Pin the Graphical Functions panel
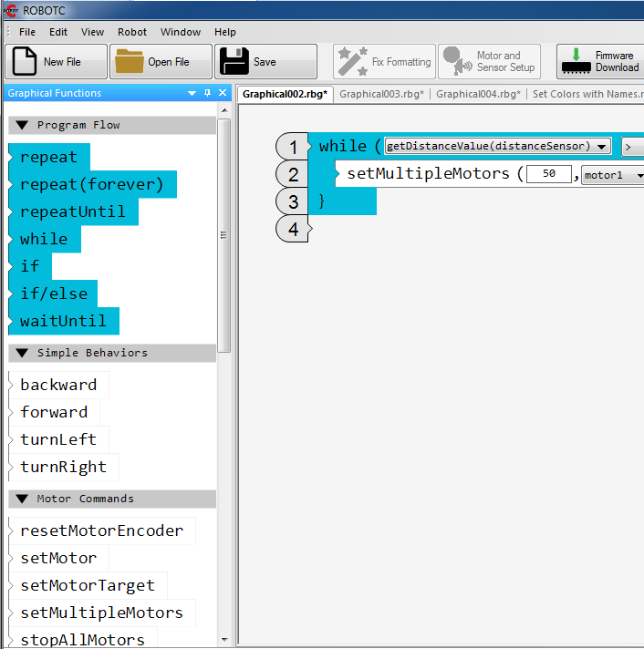Viewport: 644px width, 649px height. [x=207, y=93]
